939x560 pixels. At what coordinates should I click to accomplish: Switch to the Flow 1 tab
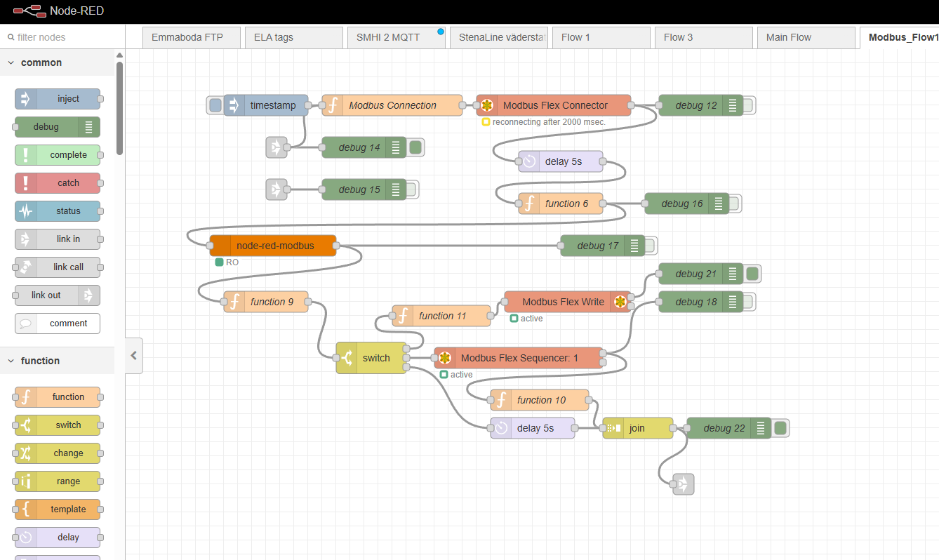pos(601,37)
